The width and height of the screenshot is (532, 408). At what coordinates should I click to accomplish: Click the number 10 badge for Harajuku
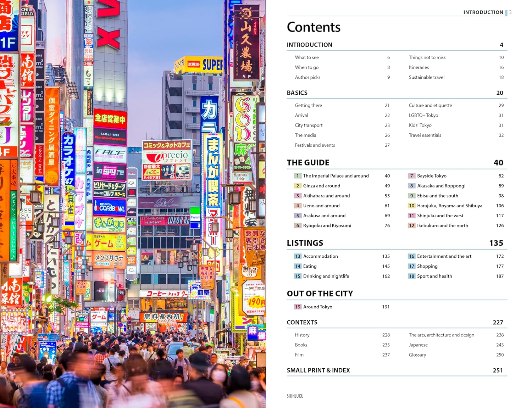[x=411, y=206]
